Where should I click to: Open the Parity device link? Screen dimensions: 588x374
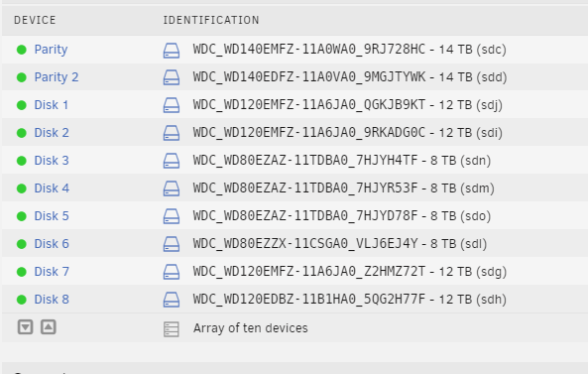51,50
